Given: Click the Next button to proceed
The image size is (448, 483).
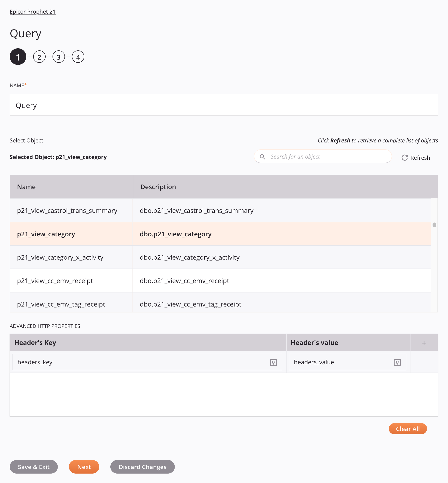Looking at the screenshot, I should (84, 467).
